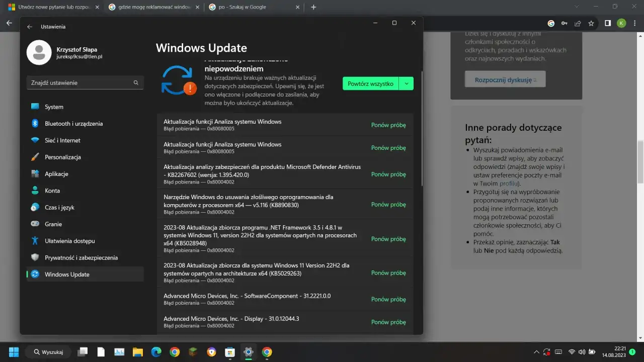
Task: Retry the .NET Framework KB5028948 update
Action: (388, 239)
